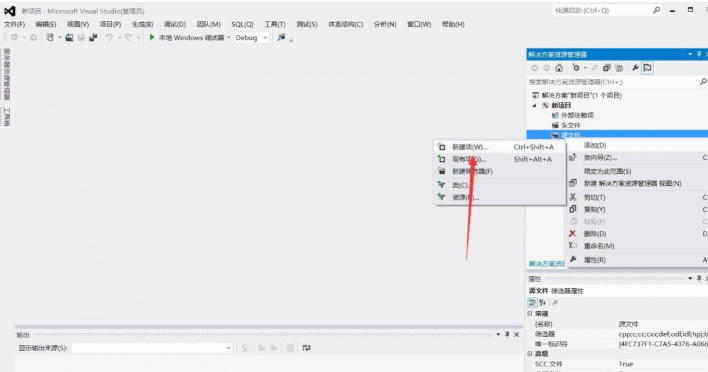This screenshot has width=708, height=372.
Task: Collapse the 高级 property category
Action: tap(530, 353)
